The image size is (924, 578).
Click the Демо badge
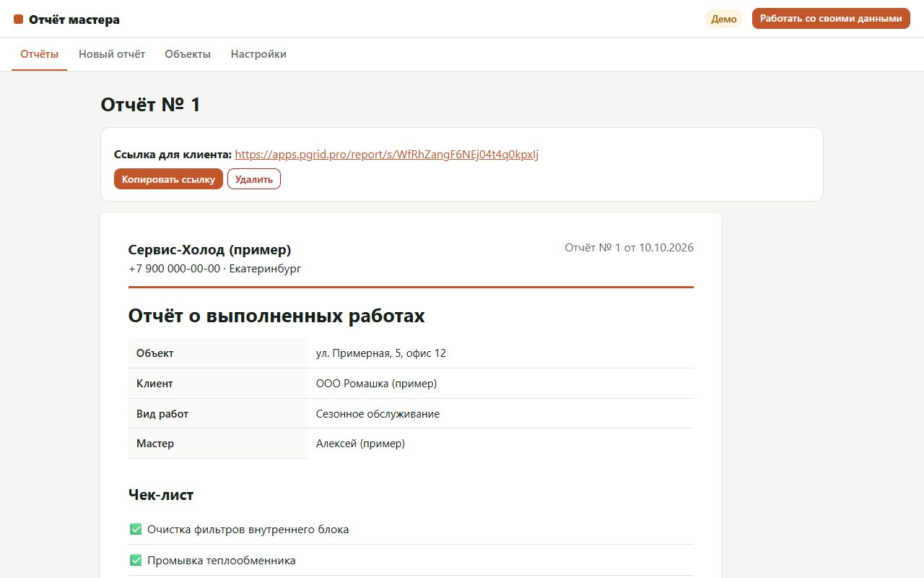click(x=723, y=20)
